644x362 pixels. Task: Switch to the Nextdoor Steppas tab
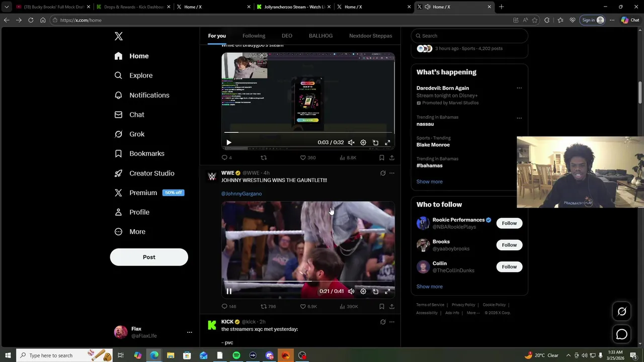pos(370,36)
